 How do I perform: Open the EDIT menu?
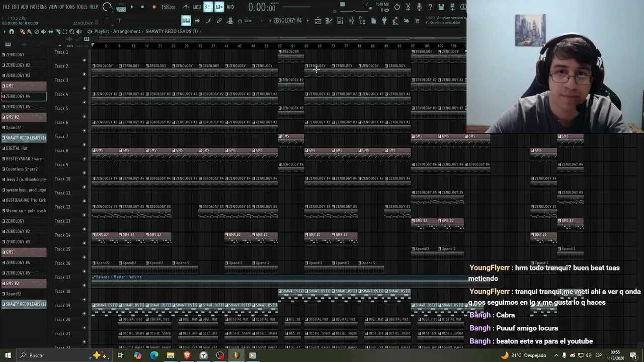click(16, 7)
